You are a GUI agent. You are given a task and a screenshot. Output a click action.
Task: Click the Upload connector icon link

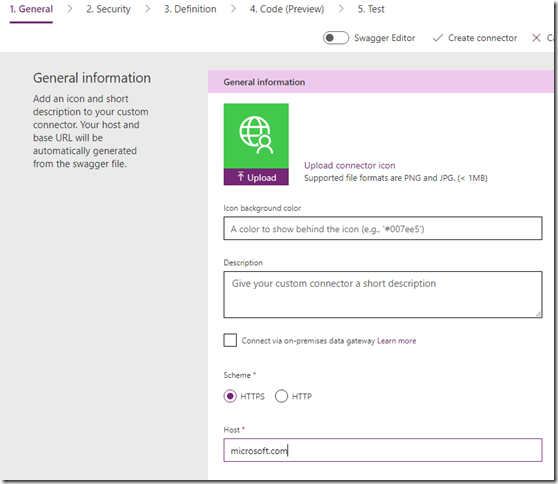coord(349,165)
